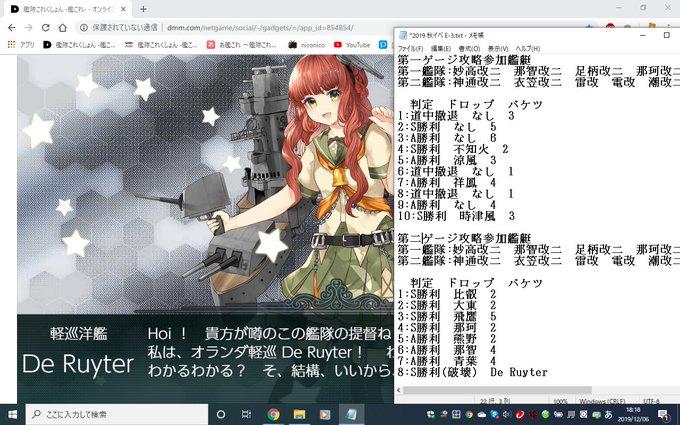Click taskbar search box ここに入力して検索
The height and width of the screenshot is (425, 680).
(116, 415)
